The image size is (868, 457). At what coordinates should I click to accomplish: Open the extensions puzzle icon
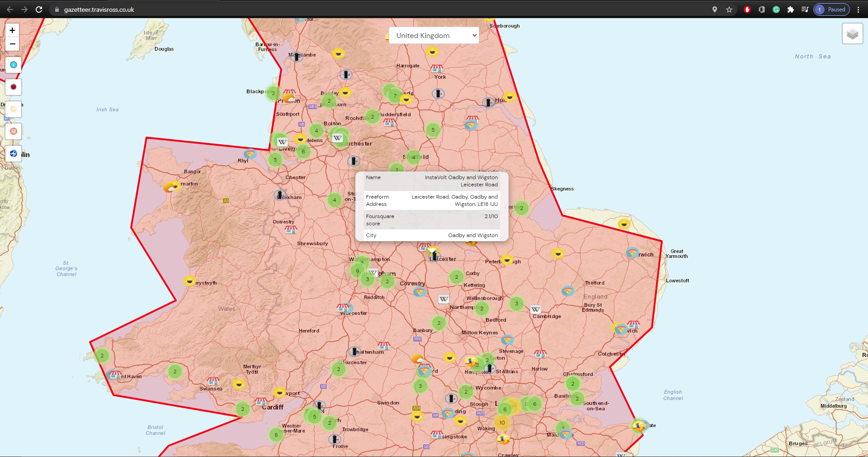[x=790, y=10]
